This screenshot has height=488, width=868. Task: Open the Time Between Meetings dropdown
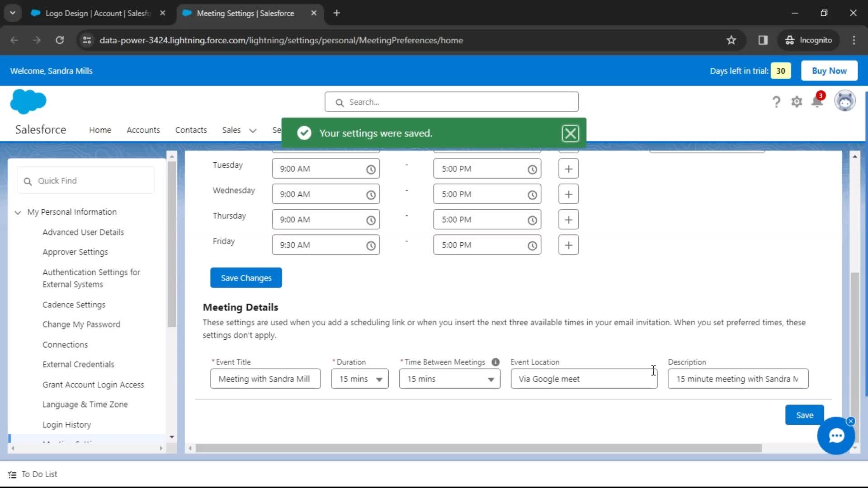pos(449,379)
